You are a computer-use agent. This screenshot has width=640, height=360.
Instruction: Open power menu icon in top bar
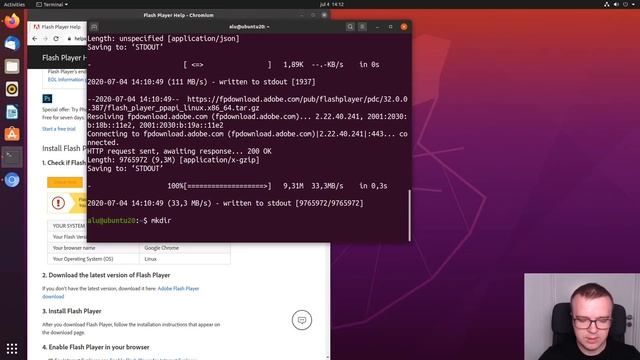point(625,4)
